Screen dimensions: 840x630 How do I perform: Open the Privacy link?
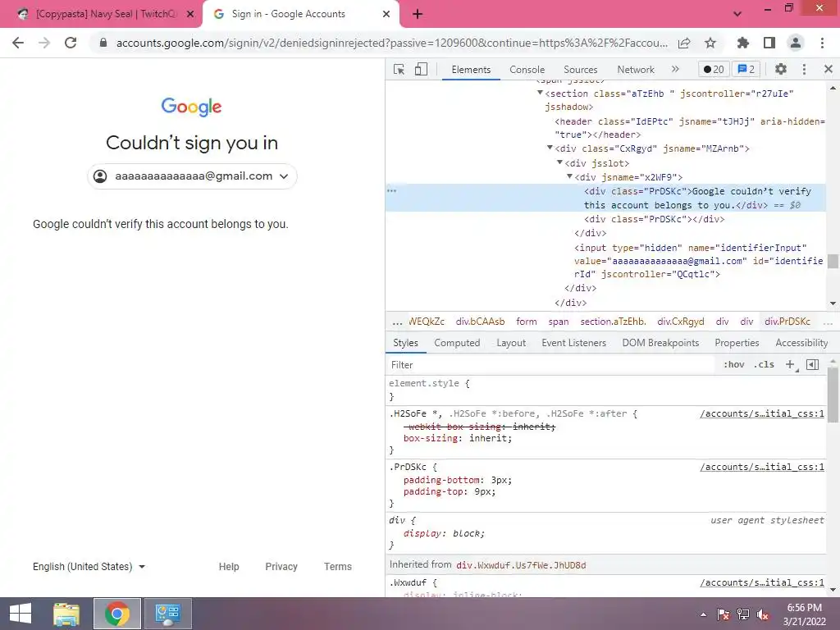[281, 566]
